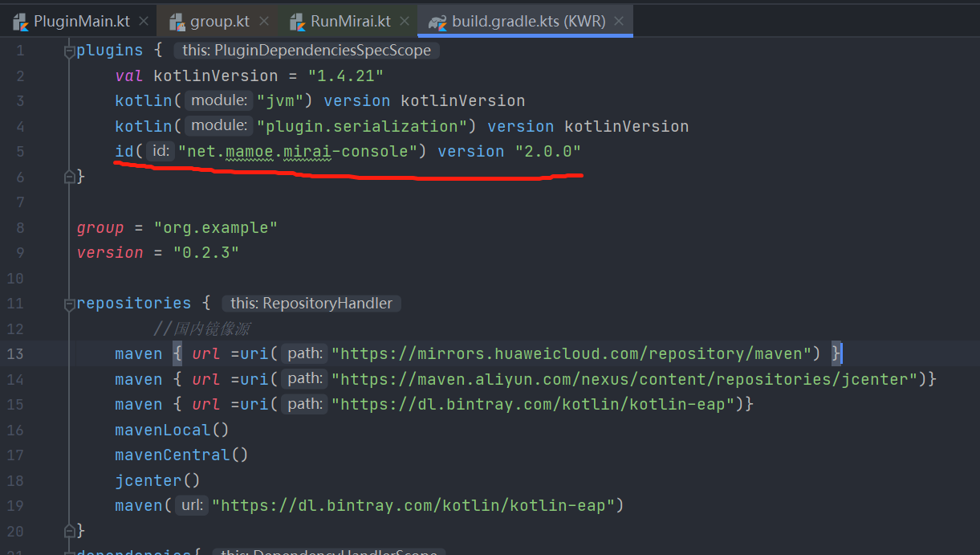Click the 'id' call on line 5
Image resolution: width=980 pixels, height=555 pixels.
(x=124, y=151)
